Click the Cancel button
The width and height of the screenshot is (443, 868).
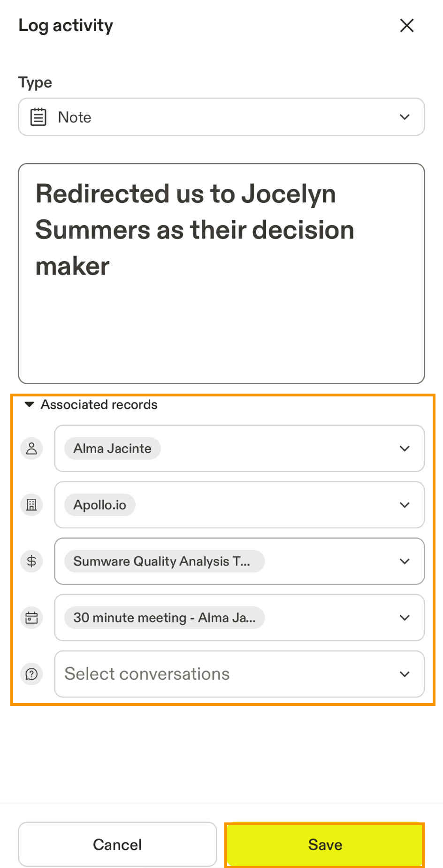click(117, 844)
